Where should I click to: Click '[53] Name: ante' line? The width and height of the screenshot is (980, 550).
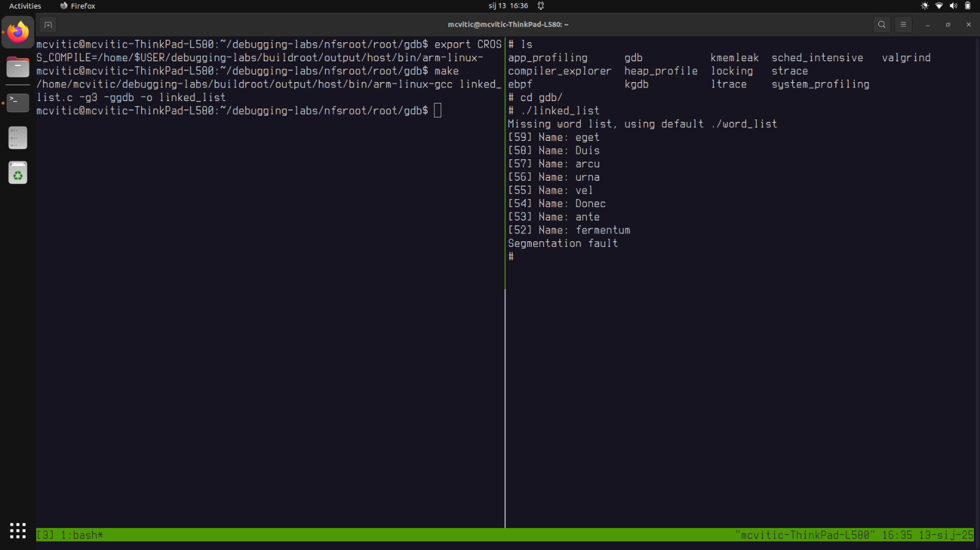tap(554, 217)
